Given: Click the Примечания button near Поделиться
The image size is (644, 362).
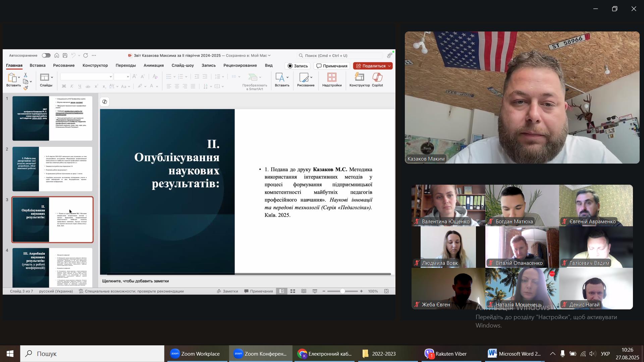Looking at the screenshot, I should (x=332, y=66).
